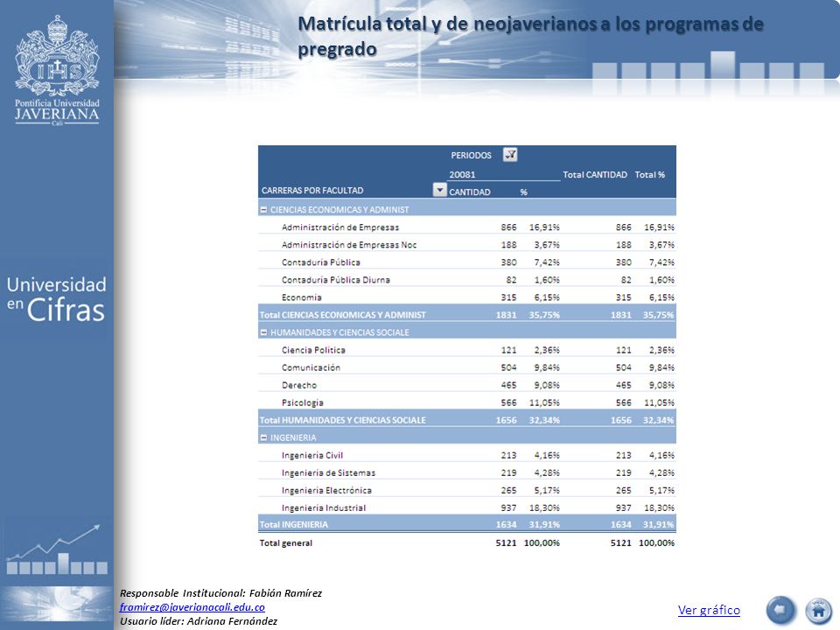The height and width of the screenshot is (630, 840).
Task: Select the Ingeniería de Sistemas row label
Action: click(328, 473)
